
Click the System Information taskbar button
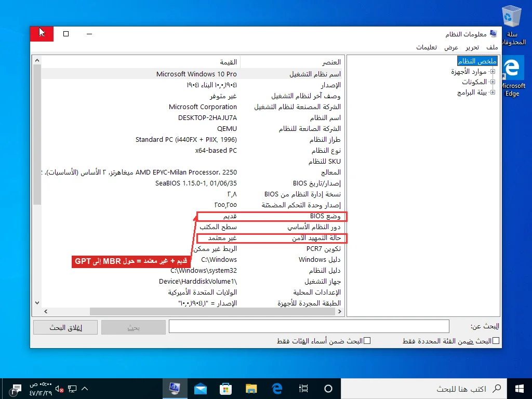tap(175, 389)
